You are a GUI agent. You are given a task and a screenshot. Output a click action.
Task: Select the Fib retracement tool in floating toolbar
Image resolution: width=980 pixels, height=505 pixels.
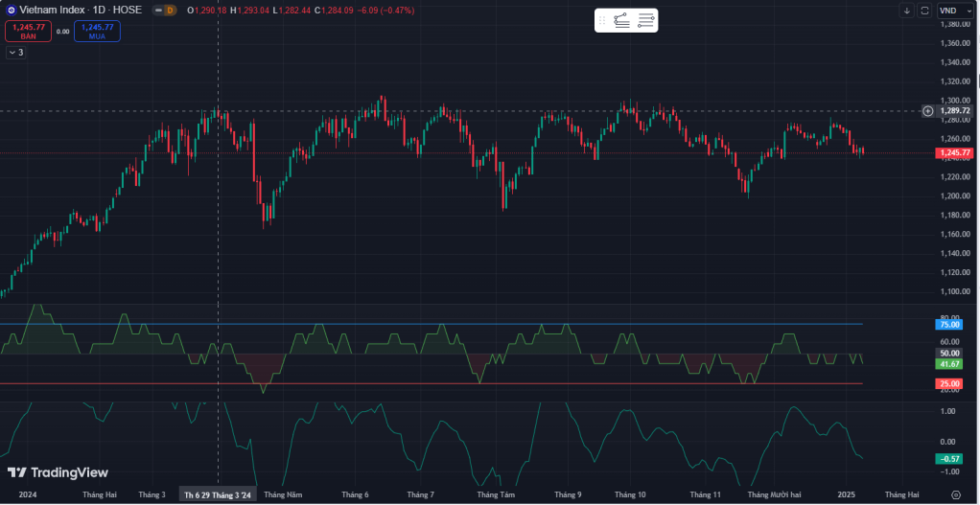pos(622,21)
